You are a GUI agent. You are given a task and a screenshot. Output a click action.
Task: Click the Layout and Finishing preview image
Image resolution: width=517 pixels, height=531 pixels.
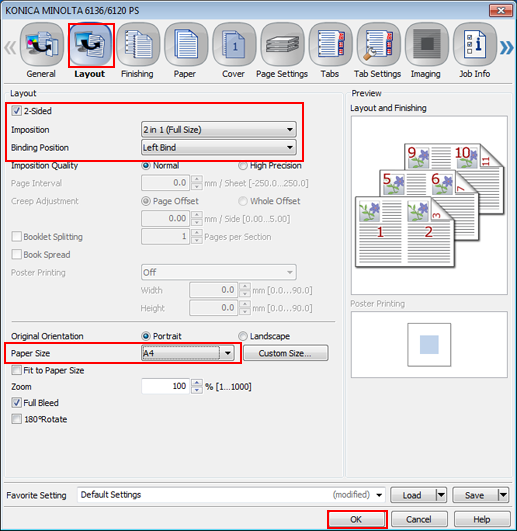[429, 205]
